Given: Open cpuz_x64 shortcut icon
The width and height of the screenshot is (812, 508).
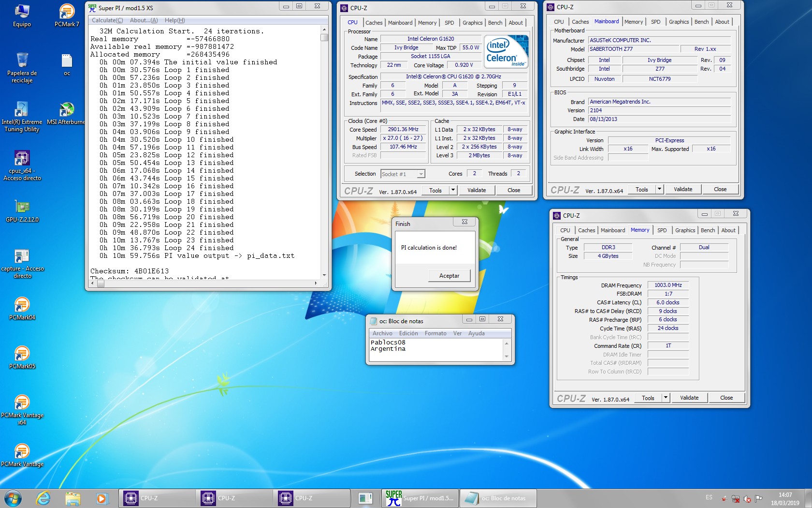Looking at the screenshot, I should tap(22, 165).
